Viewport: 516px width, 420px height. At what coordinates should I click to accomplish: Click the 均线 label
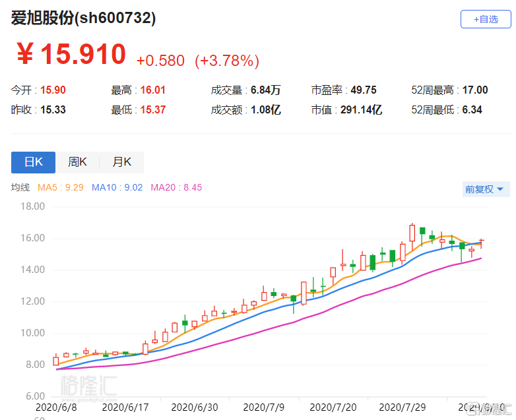point(20,187)
